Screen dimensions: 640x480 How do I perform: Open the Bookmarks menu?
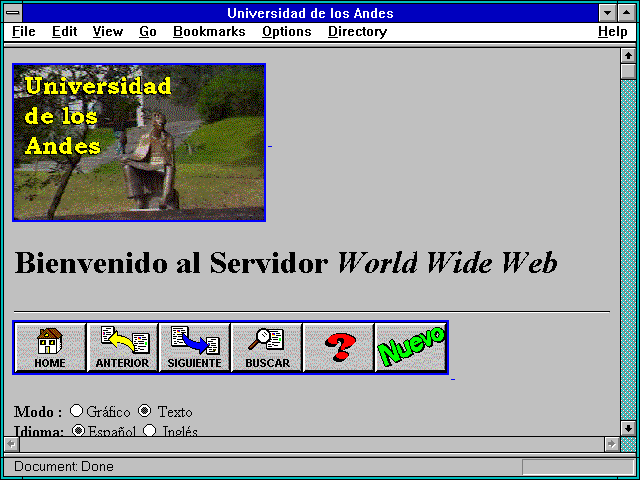209,32
